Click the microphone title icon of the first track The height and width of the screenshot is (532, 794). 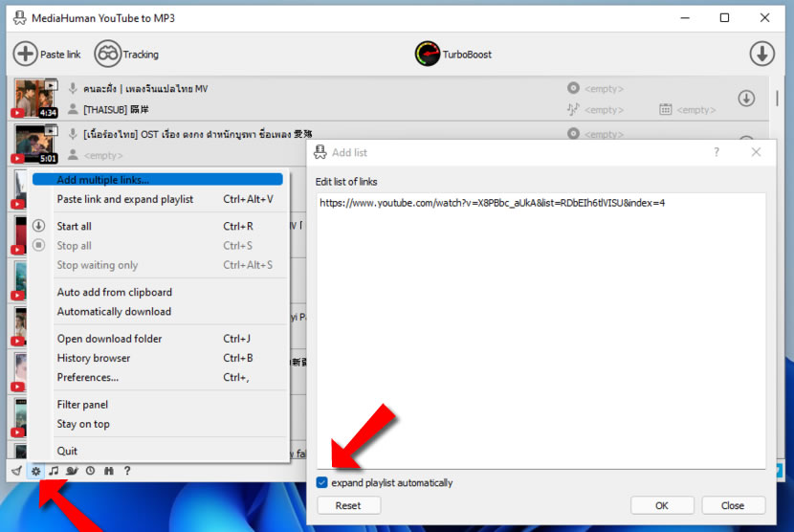pos(73,88)
